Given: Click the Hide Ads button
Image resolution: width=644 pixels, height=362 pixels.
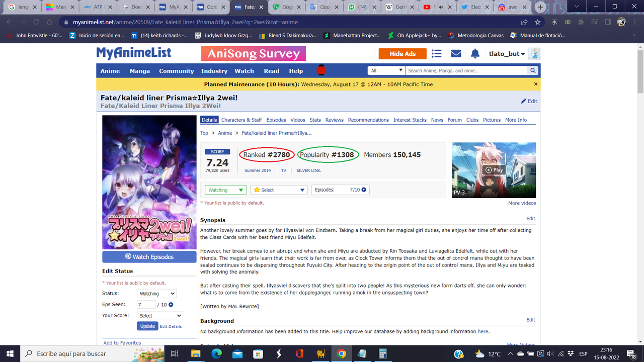Looking at the screenshot, I should (402, 53).
